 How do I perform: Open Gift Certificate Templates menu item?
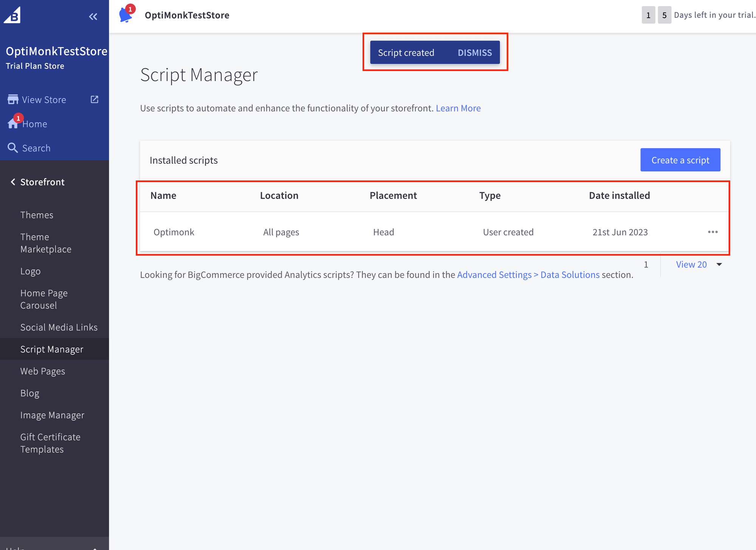click(x=50, y=443)
